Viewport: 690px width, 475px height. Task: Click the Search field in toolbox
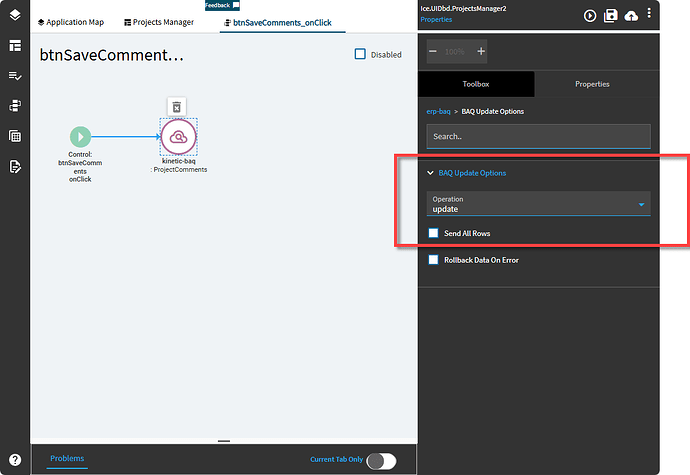539,136
